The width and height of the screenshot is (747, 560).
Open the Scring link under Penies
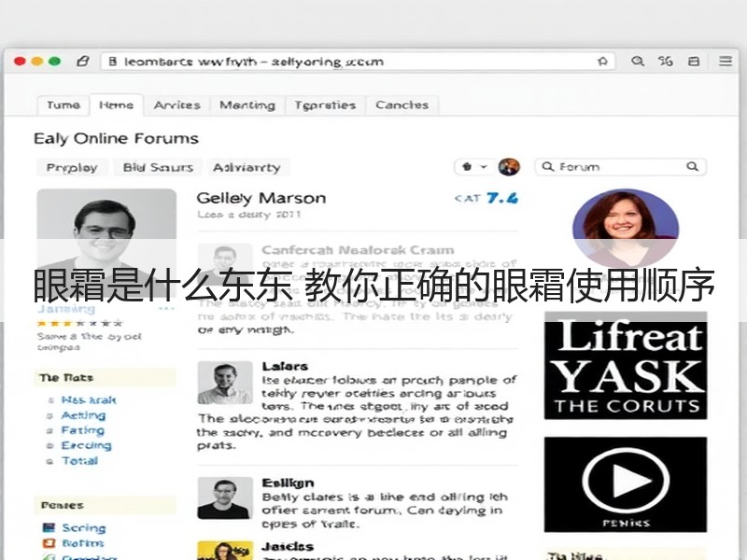click(84, 527)
